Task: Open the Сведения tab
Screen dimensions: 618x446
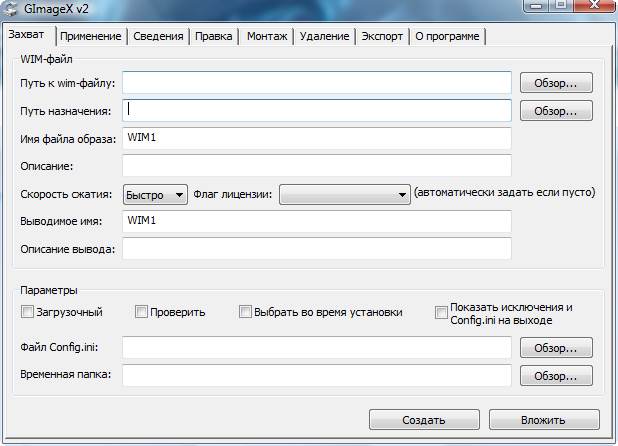Action: (158, 36)
